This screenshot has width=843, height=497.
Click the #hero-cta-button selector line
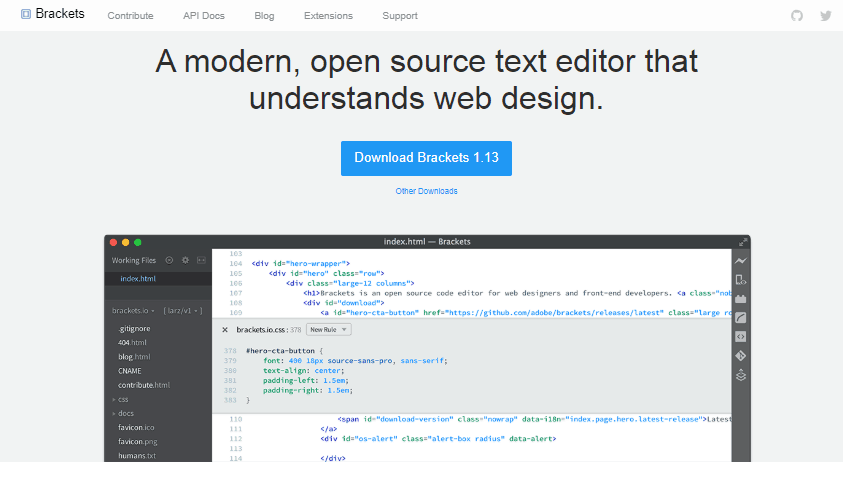click(284, 351)
